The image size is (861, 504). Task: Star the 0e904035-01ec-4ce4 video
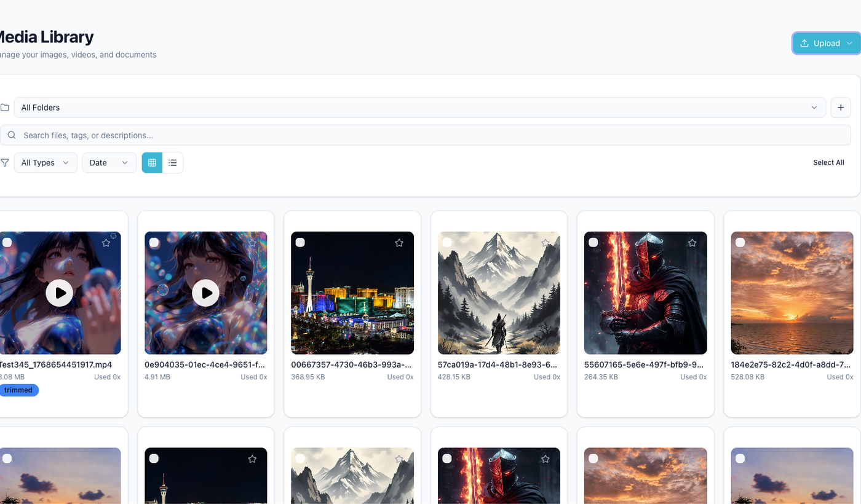[252, 243]
